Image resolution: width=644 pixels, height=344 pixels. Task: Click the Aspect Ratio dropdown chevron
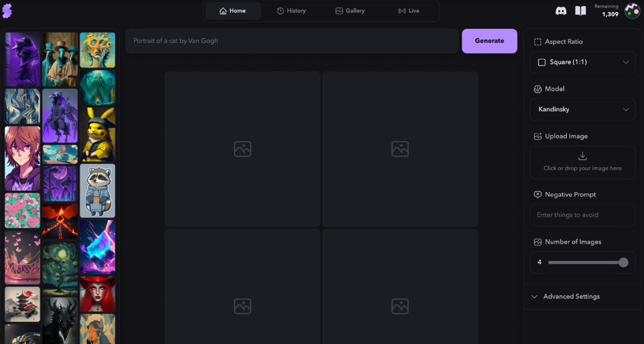point(625,62)
